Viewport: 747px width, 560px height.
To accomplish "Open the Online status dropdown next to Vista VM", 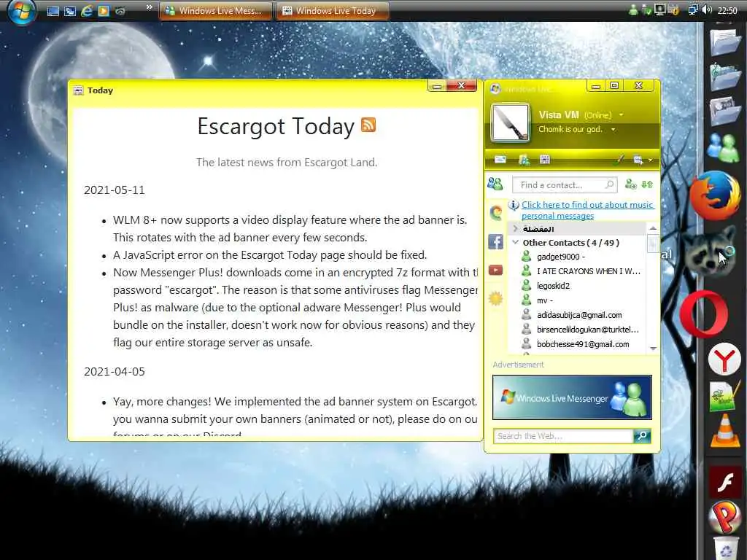I will point(622,114).
